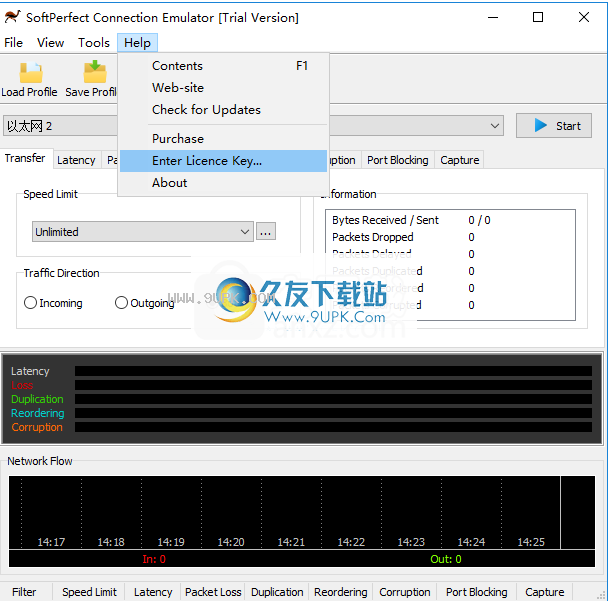Click Enter Licence Key… menu entry
The image size is (608, 601).
[x=223, y=161]
